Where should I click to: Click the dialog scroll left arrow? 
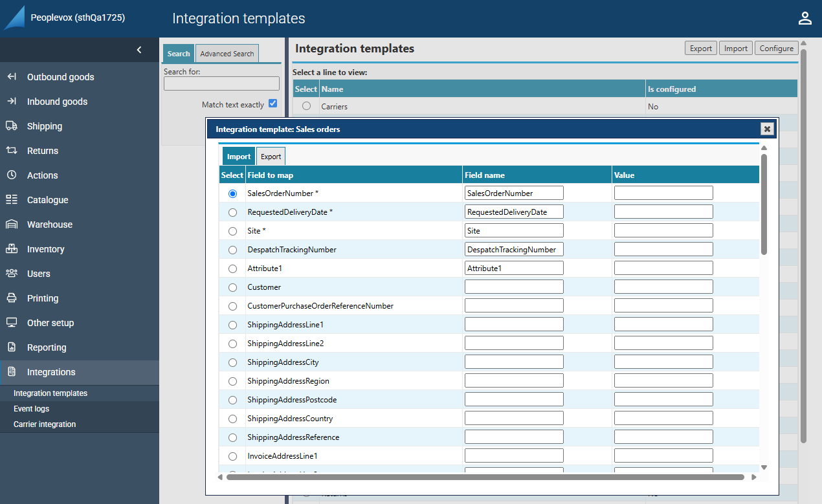coord(220,477)
